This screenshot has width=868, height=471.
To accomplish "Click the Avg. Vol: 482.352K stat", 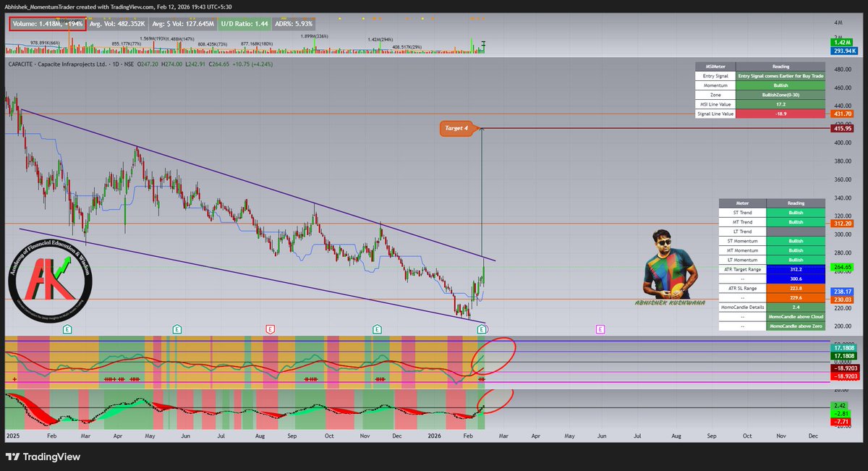I will click(119, 23).
